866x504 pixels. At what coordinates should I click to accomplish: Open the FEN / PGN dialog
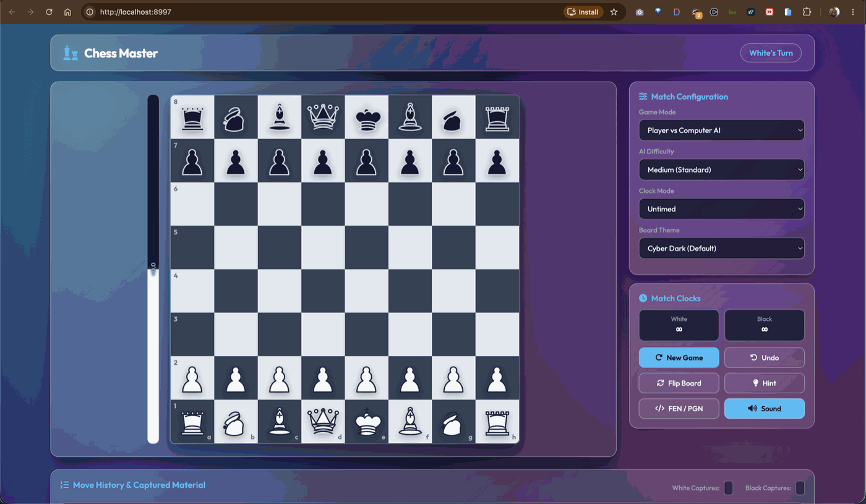coord(679,409)
